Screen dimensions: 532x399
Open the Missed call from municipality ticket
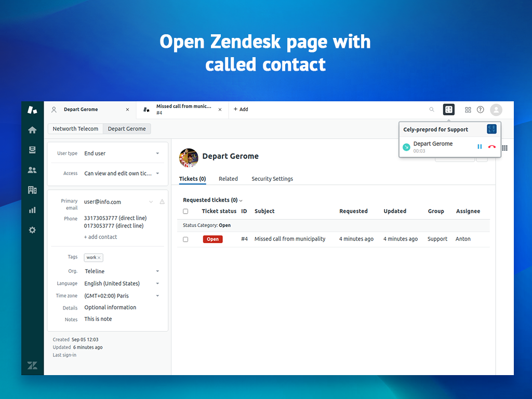pyautogui.click(x=289, y=239)
